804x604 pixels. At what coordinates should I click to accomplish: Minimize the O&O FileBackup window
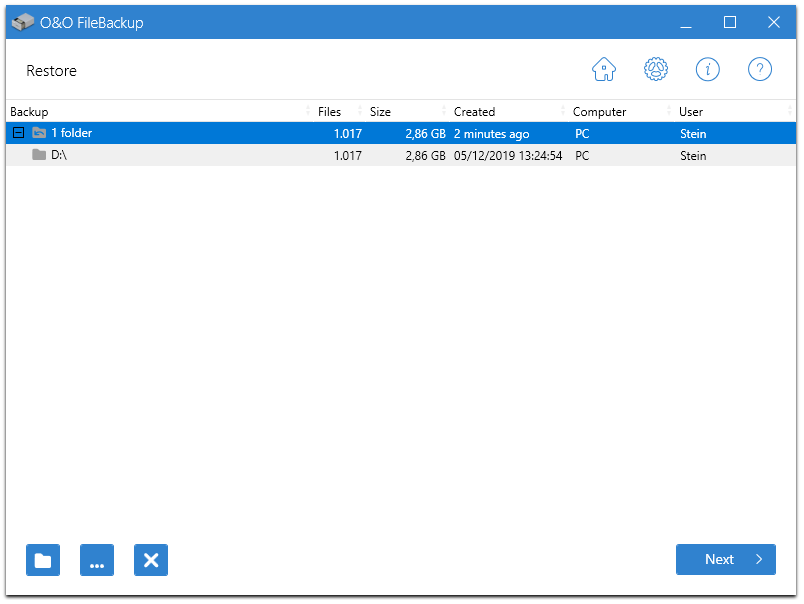pos(686,22)
